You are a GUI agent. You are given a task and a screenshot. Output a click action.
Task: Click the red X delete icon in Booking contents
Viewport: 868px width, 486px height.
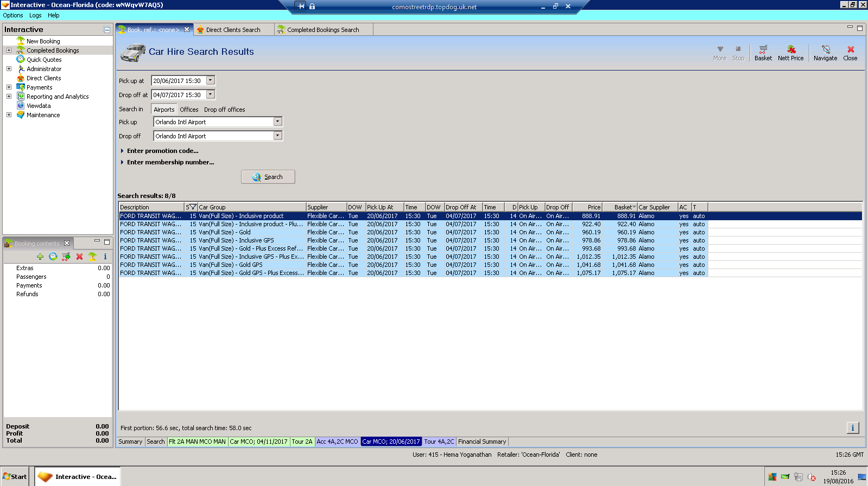79,257
